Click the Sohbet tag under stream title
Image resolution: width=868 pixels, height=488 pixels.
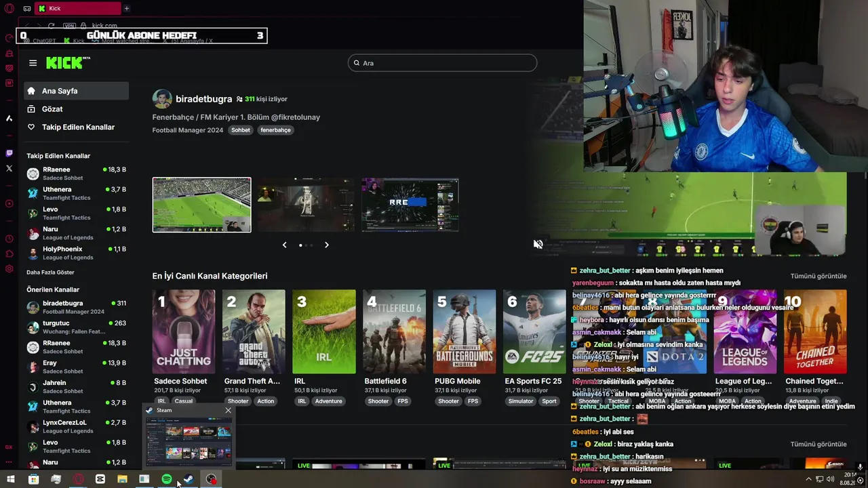241,130
